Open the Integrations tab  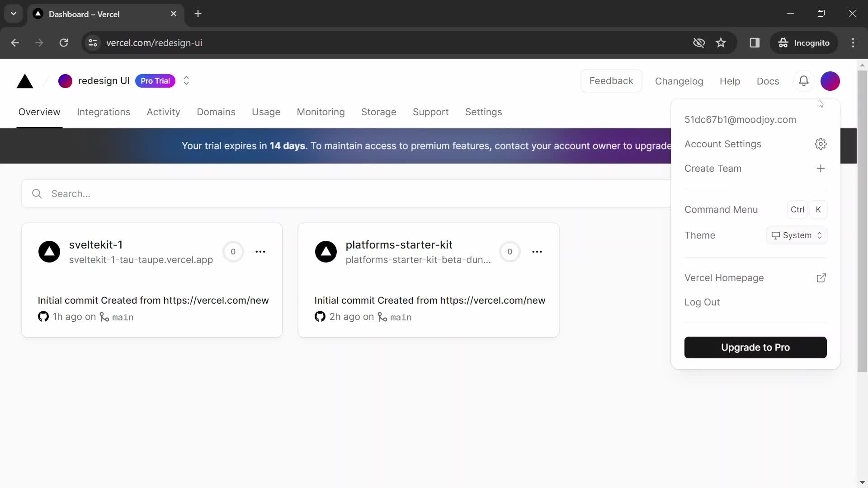[x=104, y=112]
